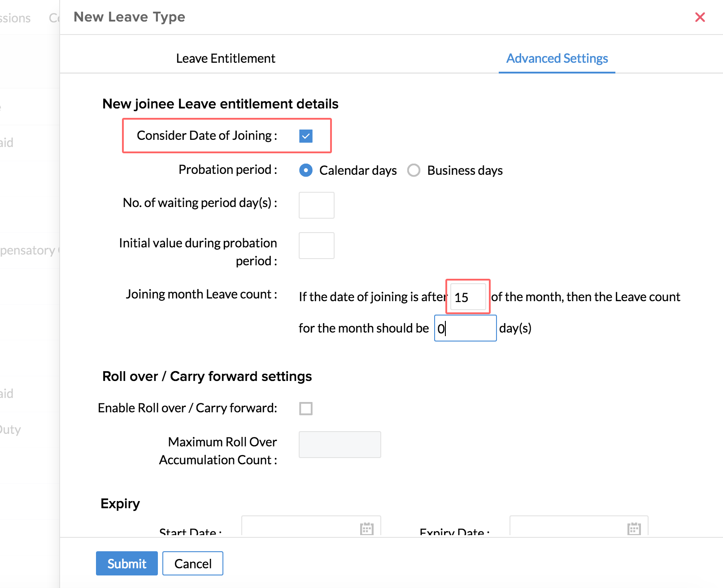Enable Roll over / Carry forward checkbox

pos(306,408)
